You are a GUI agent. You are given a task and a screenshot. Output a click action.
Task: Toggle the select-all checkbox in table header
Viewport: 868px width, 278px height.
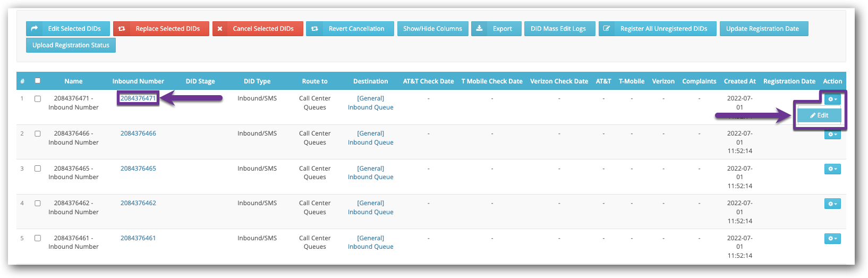tap(38, 81)
